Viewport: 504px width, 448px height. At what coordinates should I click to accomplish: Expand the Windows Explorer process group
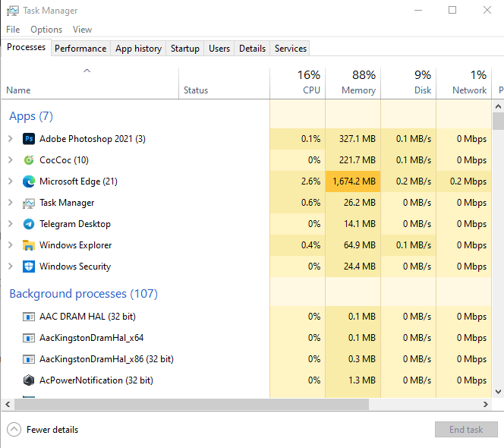(x=10, y=245)
